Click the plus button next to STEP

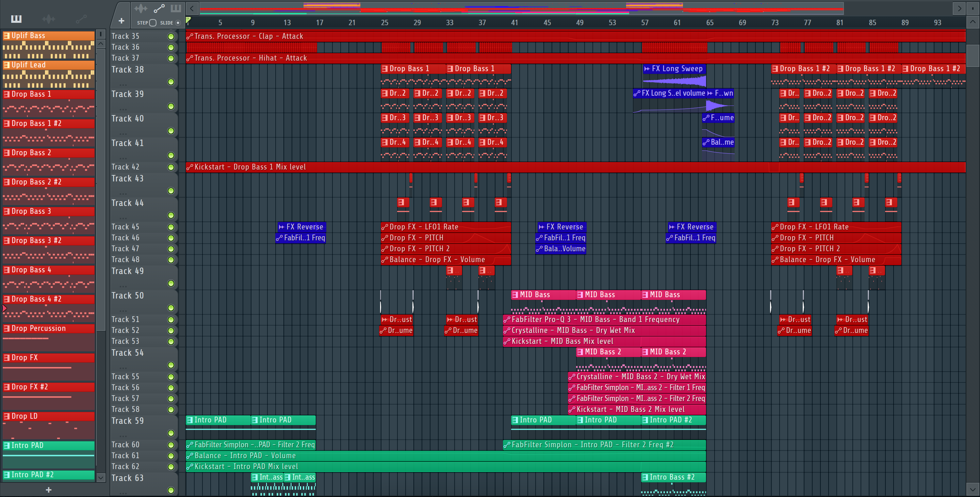point(121,21)
